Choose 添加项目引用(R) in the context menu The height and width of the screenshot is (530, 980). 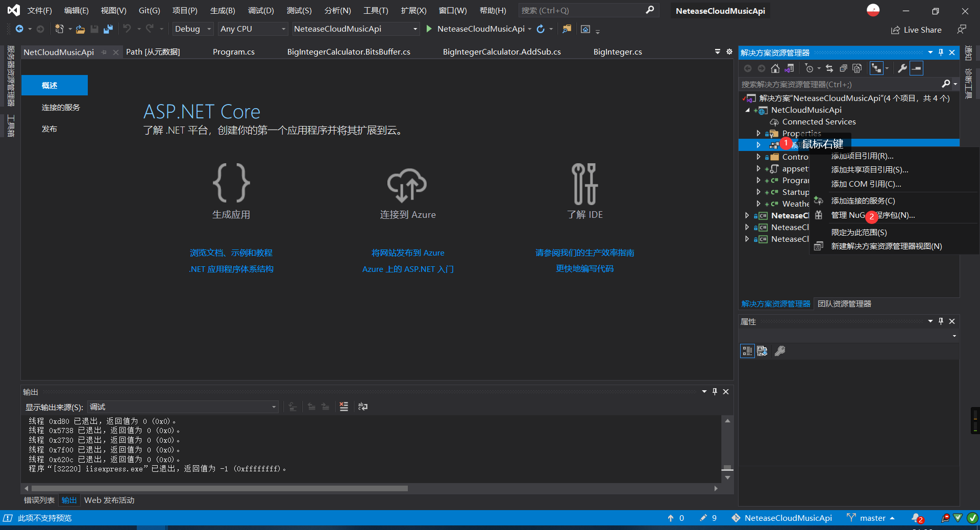point(862,156)
